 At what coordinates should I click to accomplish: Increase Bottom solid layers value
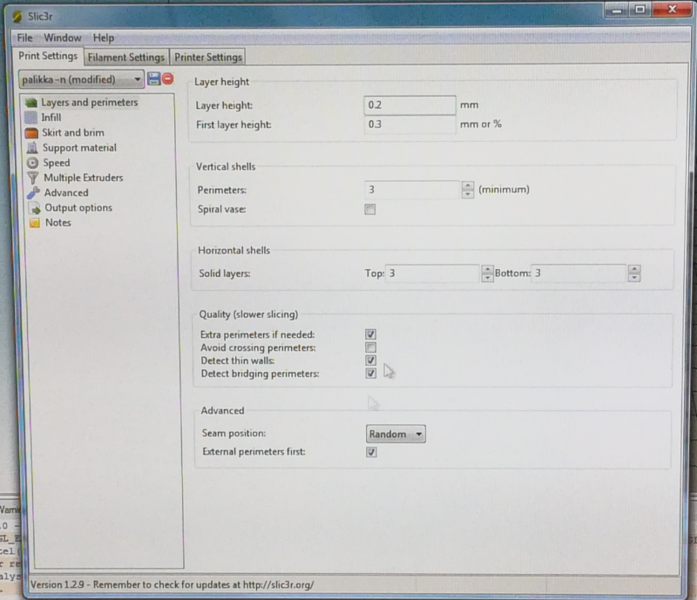[x=634, y=269]
